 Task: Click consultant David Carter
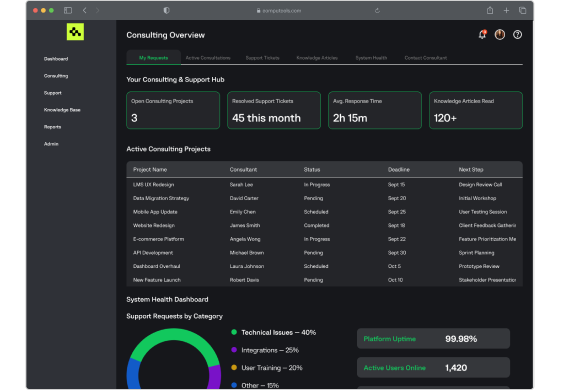click(244, 198)
